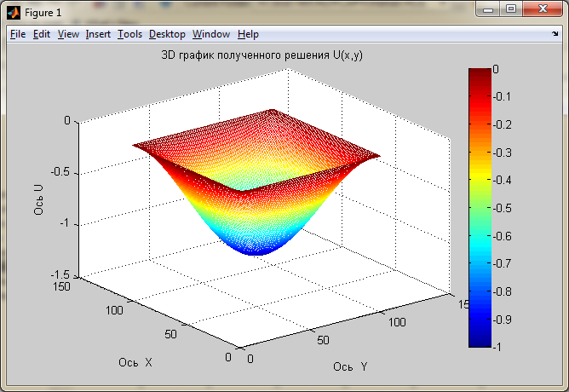Click the 'Ось U' axis label
This screenshot has width=569, height=392.
38,200
